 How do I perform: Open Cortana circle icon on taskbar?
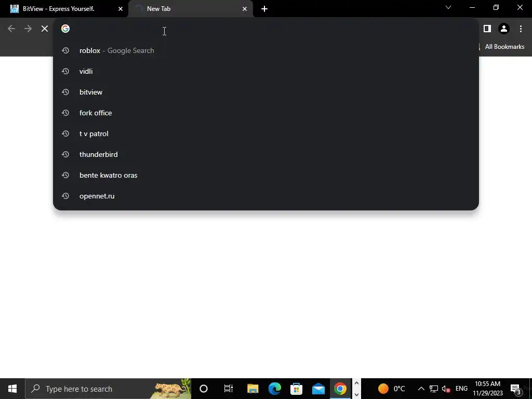(204, 389)
